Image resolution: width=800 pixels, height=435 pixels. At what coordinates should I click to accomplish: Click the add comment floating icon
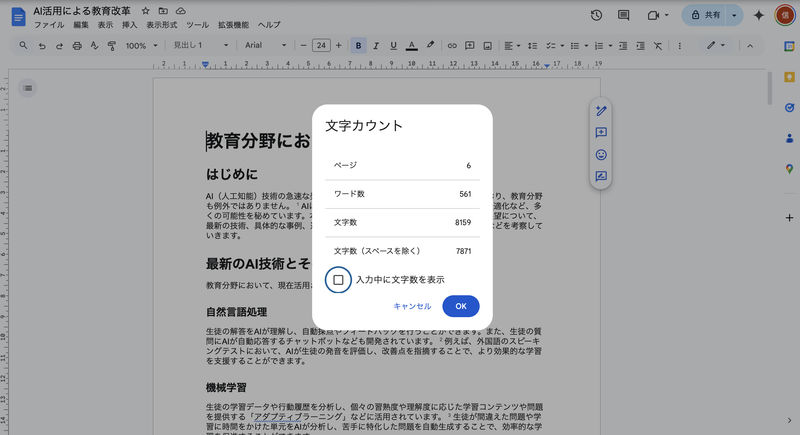click(601, 133)
